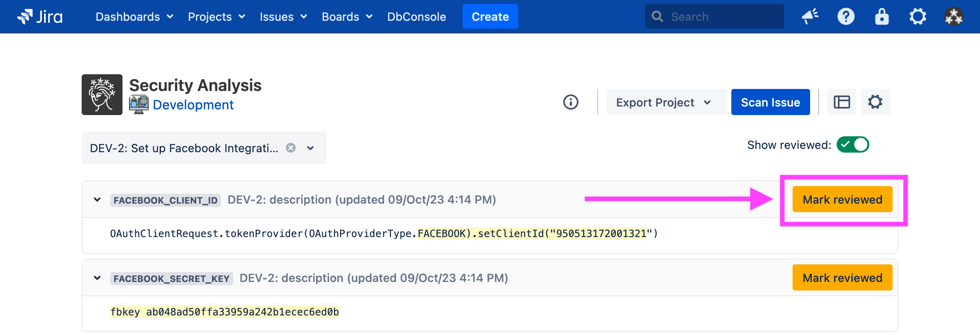Open the table layout view icon
This screenshot has width=980, height=335.
point(842,102)
